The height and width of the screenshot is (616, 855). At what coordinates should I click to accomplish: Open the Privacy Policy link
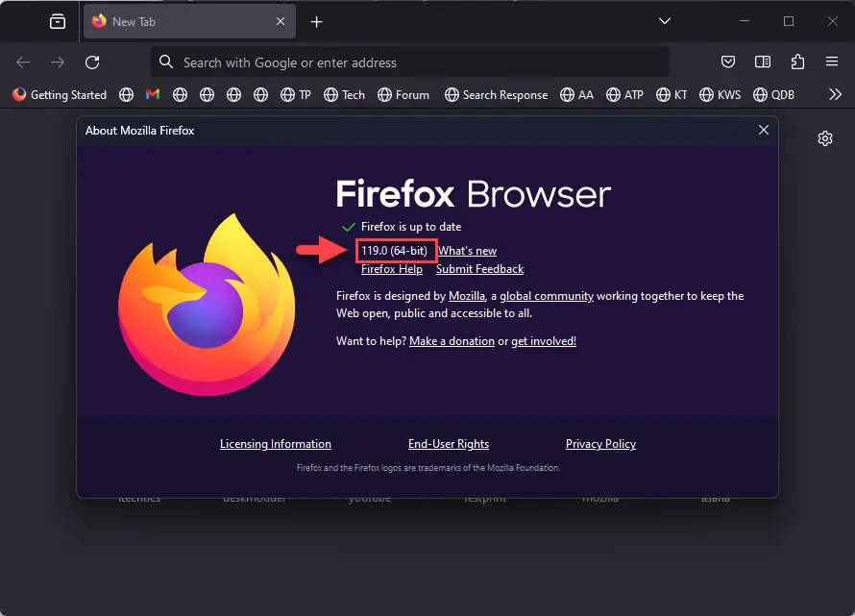point(600,444)
